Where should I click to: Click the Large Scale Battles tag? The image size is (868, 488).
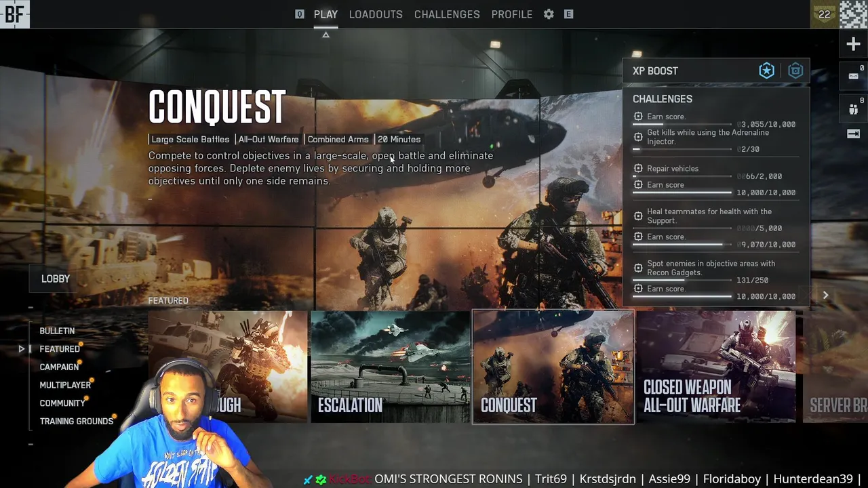coord(191,140)
